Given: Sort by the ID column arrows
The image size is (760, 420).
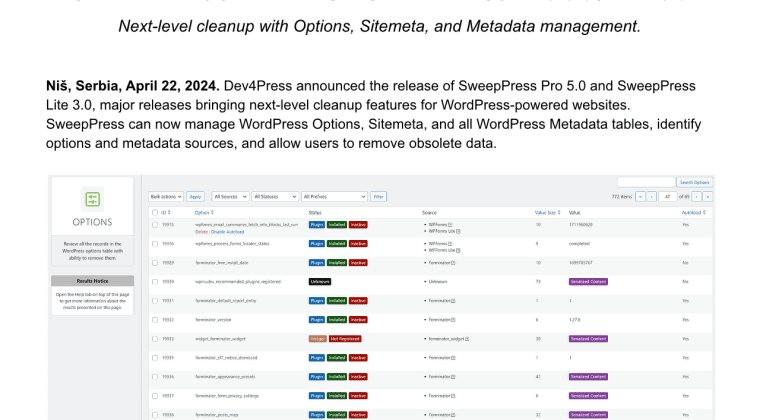Looking at the screenshot, I should click(x=169, y=213).
